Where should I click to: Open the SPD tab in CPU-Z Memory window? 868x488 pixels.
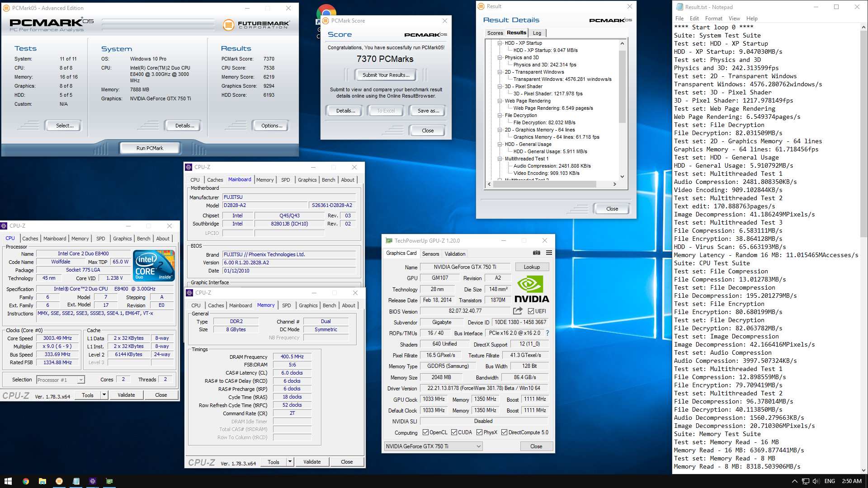click(x=286, y=305)
